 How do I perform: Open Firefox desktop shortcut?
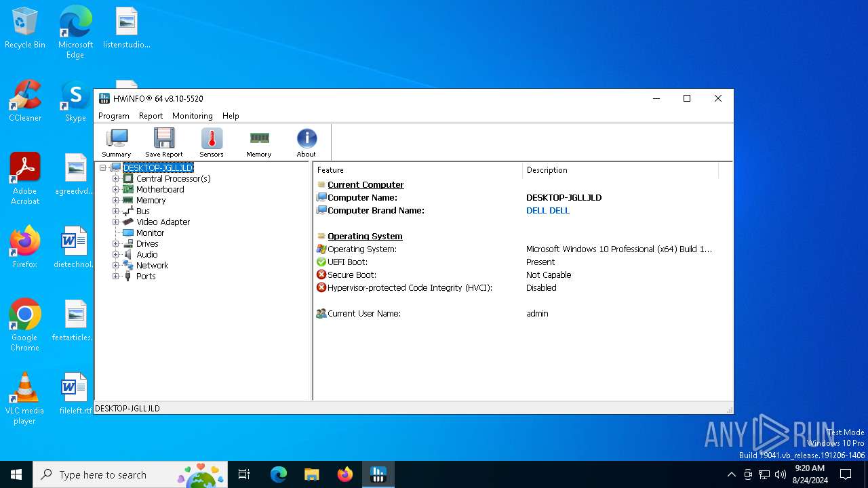[x=25, y=247]
